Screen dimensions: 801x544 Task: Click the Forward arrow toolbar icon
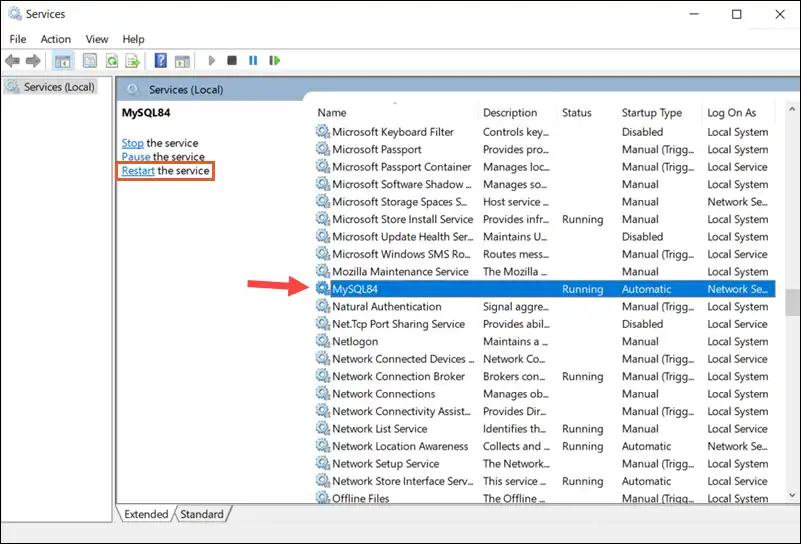pos(33,61)
